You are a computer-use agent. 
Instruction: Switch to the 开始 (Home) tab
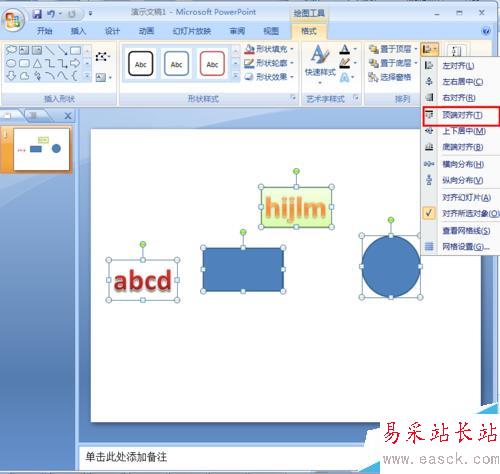pyautogui.click(x=44, y=31)
